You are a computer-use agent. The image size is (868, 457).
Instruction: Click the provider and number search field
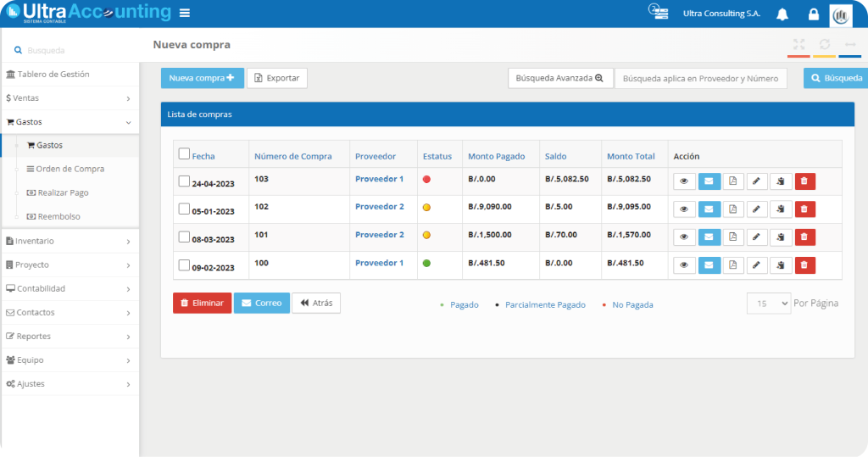click(700, 79)
